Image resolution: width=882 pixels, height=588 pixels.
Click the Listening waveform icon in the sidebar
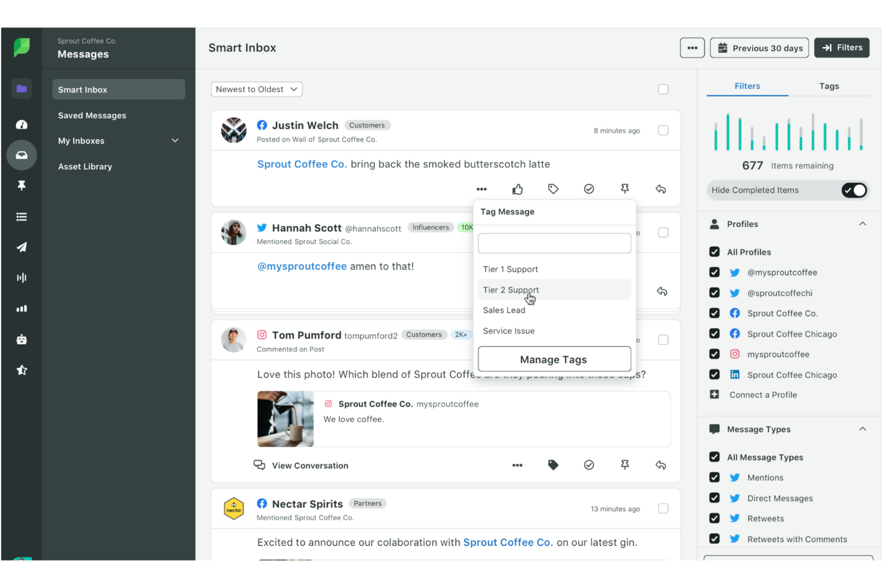[x=21, y=277]
